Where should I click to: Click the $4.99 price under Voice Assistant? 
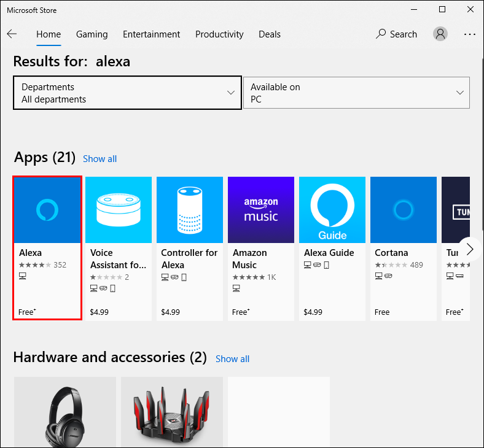click(x=99, y=312)
